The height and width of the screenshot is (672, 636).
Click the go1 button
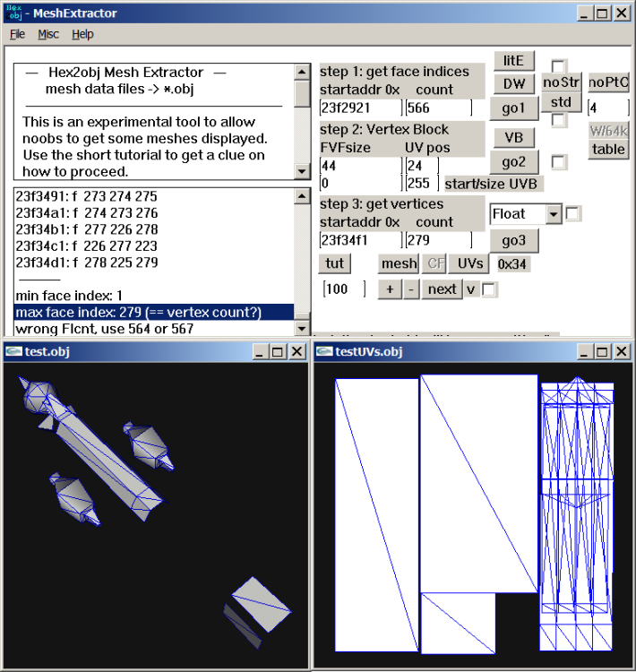point(513,108)
